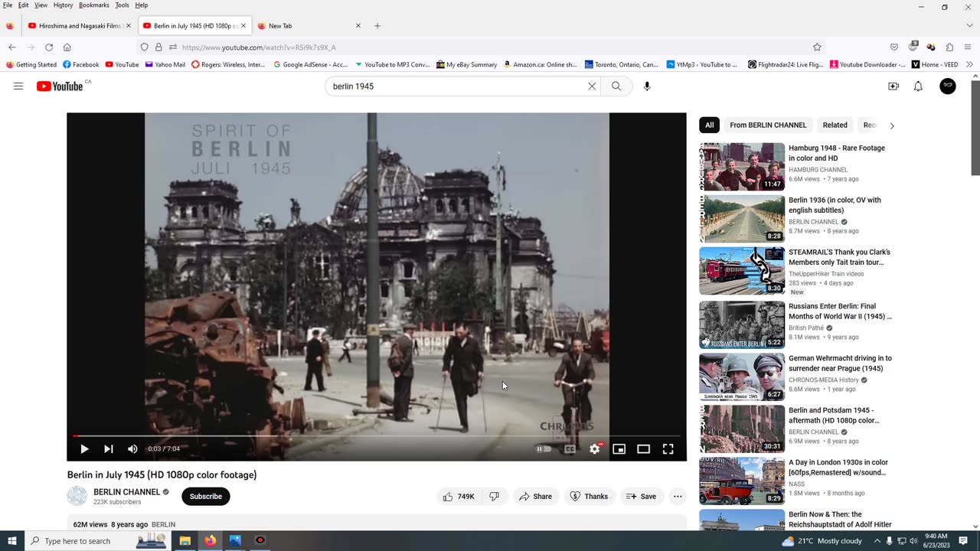This screenshot has height=551, width=980.
Task: Open the Create video button
Action: pos(893,86)
